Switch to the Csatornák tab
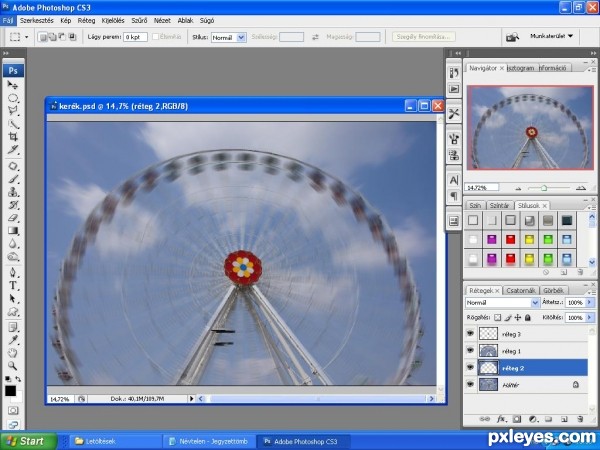 point(520,290)
